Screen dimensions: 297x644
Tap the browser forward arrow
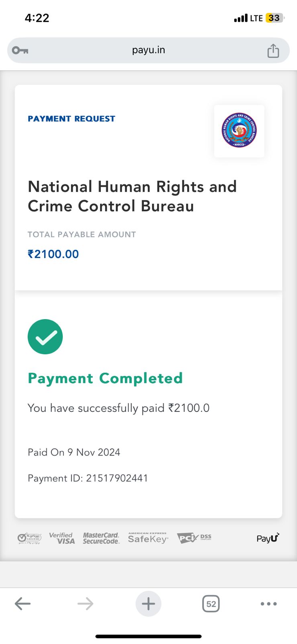click(x=85, y=603)
